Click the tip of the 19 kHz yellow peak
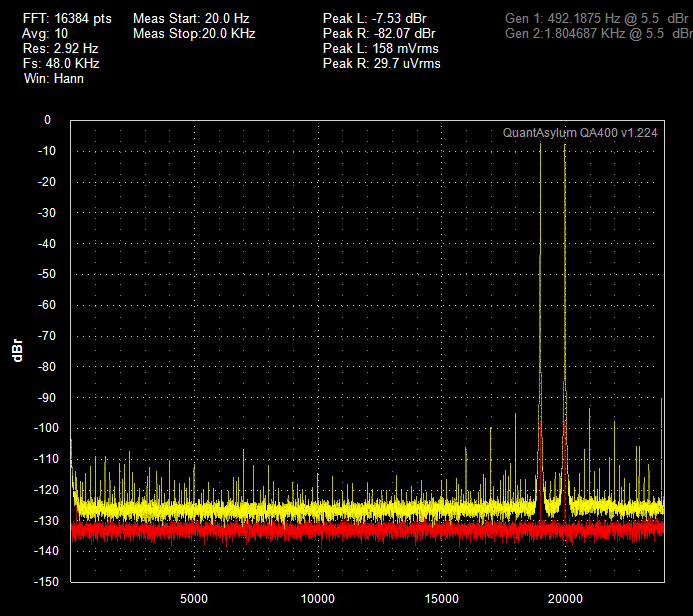Screen dimensions: 693x616 pyautogui.click(x=540, y=144)
